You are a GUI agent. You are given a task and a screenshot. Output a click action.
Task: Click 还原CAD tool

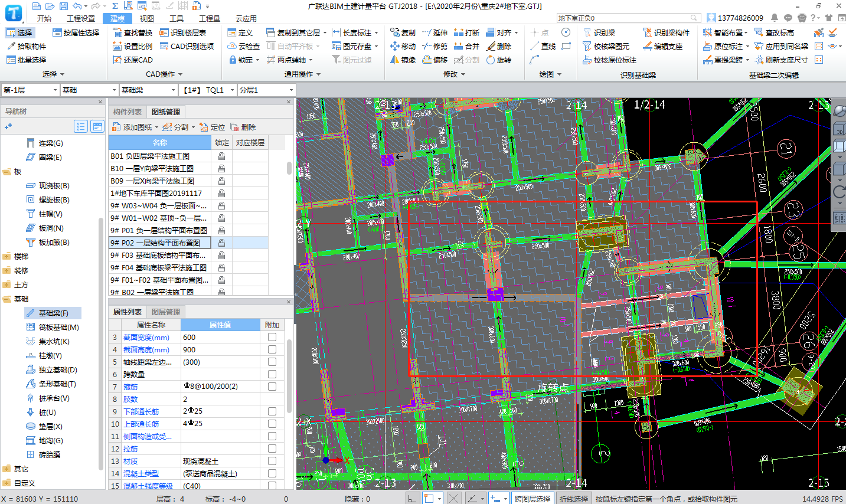coord(132,60)
